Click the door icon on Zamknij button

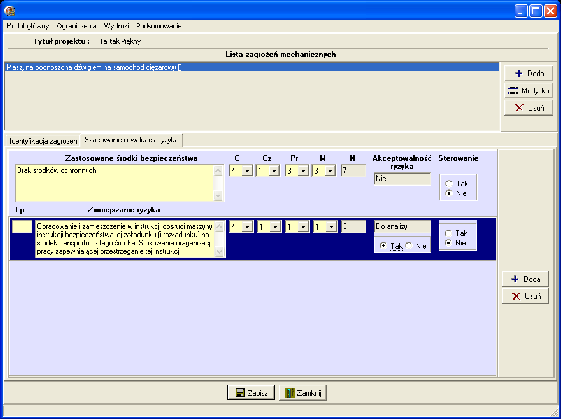coord(290,393)
